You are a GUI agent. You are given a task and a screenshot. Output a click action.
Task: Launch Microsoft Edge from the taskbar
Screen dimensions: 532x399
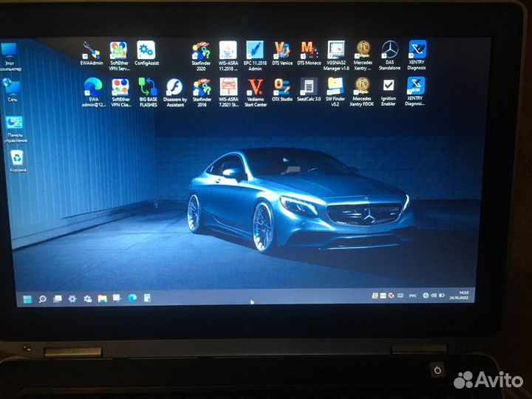pos(132,299)
